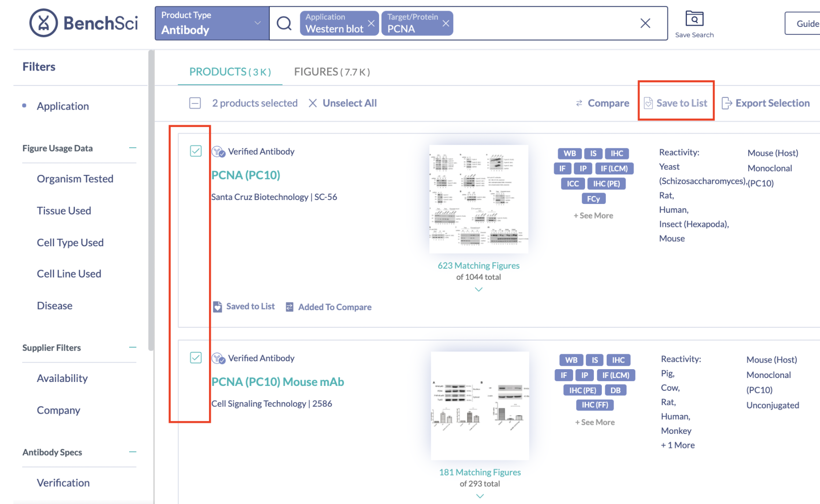Switch to the FIGURES tab
The image size is (820, 504).
point(332,72)
